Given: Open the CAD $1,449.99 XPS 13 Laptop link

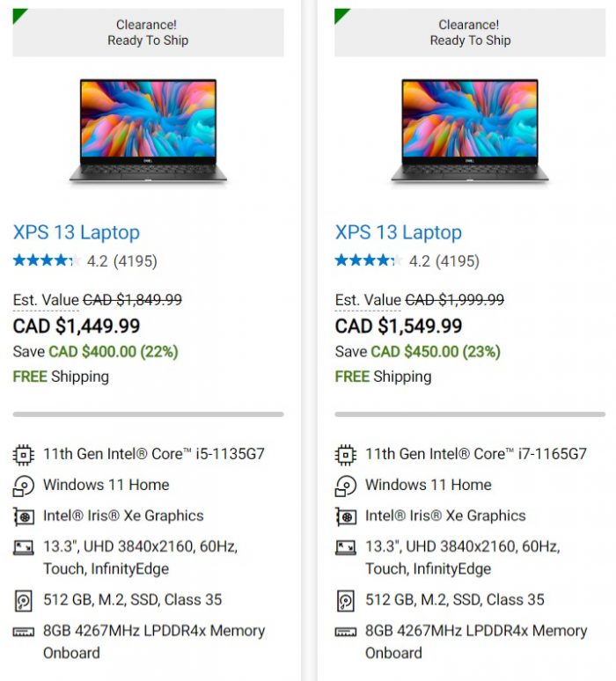Looking at the screenshot, I should pyautogui.click(x=77, y=232).
